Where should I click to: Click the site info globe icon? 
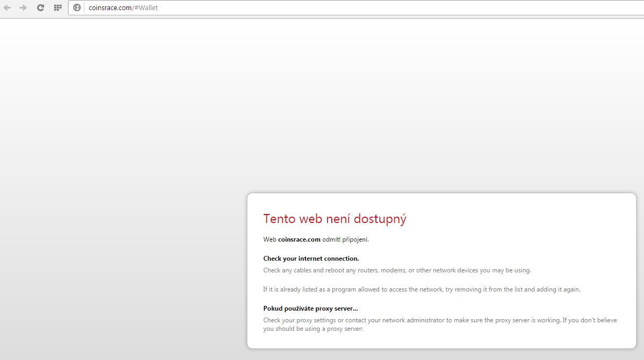coord(77,7)
